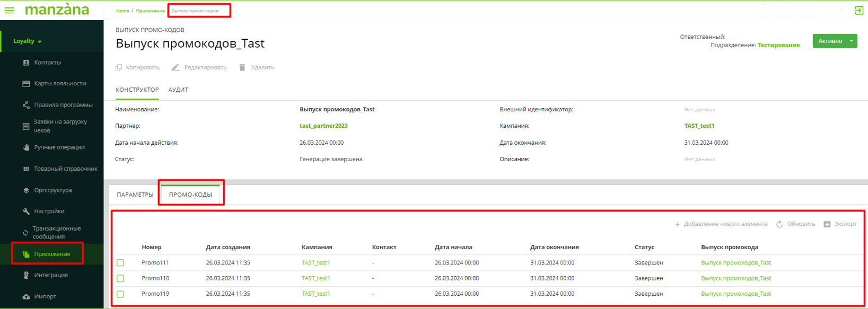Image resolution: width=868 pixels, height=309 pixels.
Task: Switch to the Параметры tab
Action: [x=135, y=195]
